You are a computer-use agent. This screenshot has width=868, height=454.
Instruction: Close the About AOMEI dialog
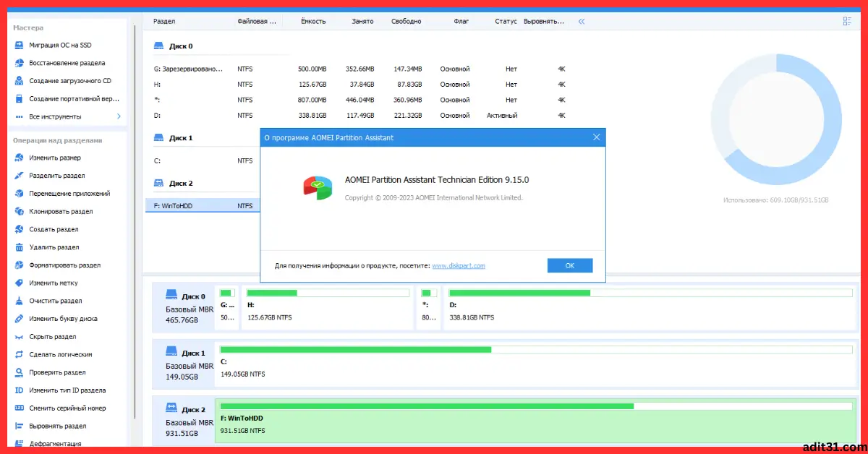click(596, 137)
